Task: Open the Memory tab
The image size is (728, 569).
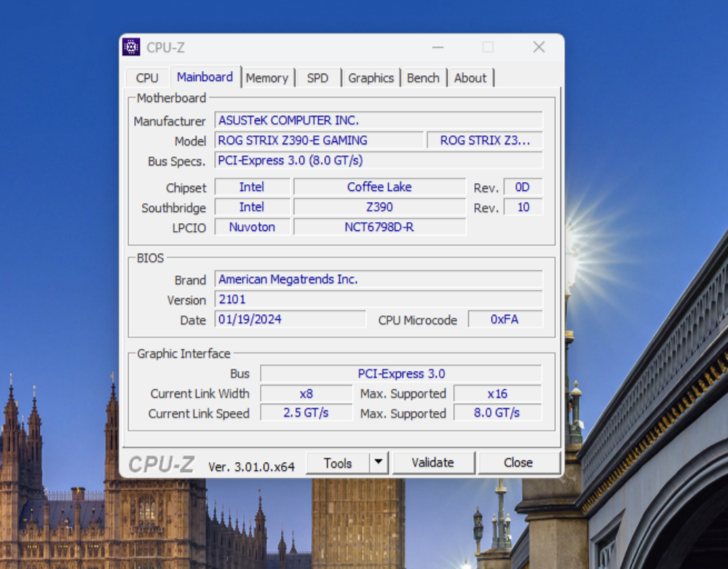Action: point(267,77)
